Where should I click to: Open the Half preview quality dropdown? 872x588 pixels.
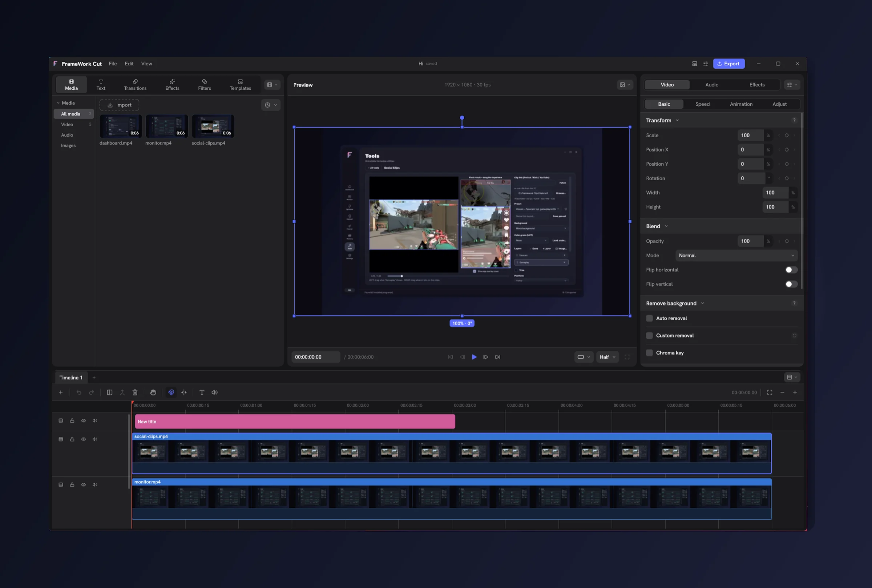(x=607, y=357)
